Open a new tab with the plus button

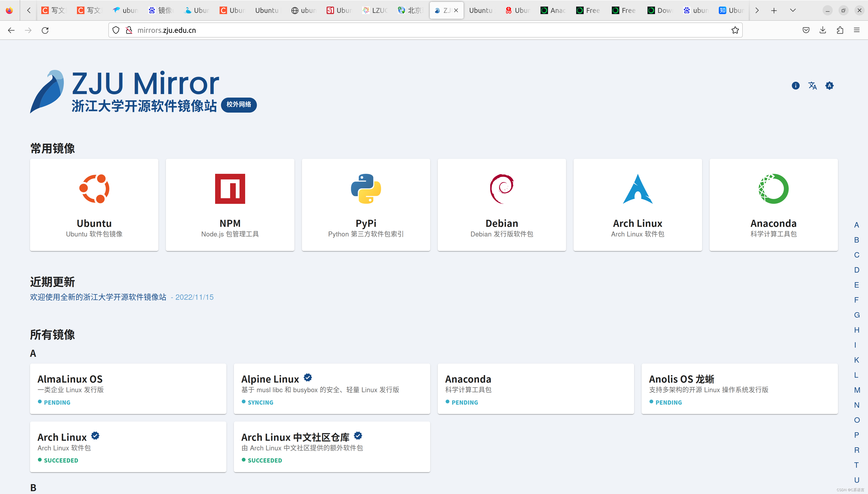(774, 11)
